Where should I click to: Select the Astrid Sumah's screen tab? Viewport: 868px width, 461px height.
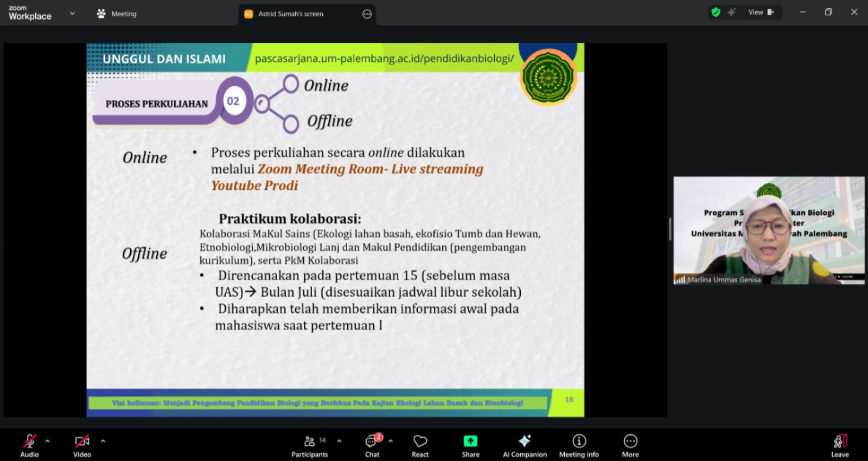291,14
